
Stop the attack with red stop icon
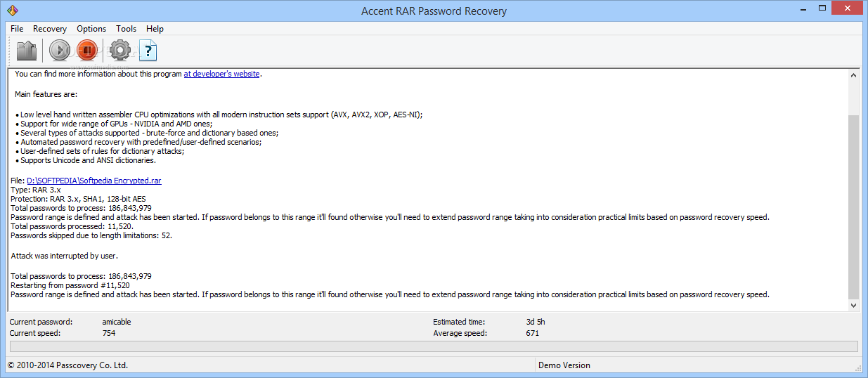coord(87,51)
